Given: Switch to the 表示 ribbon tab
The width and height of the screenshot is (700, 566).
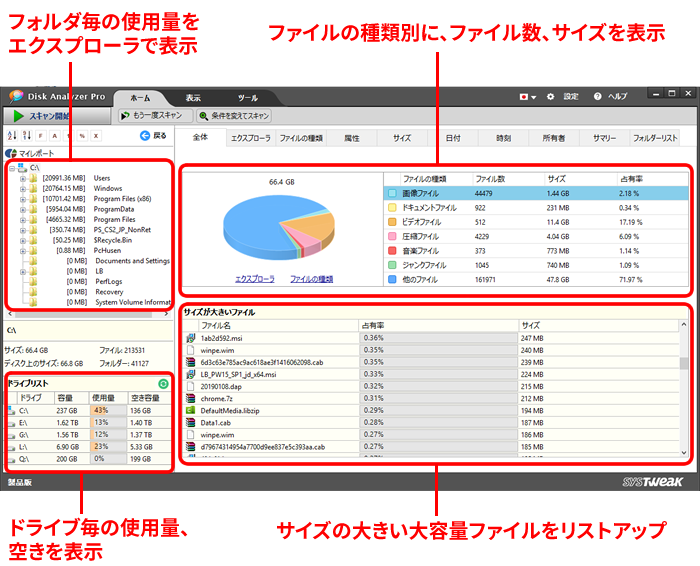Looking at the screenshot, I should click(193, 98).
